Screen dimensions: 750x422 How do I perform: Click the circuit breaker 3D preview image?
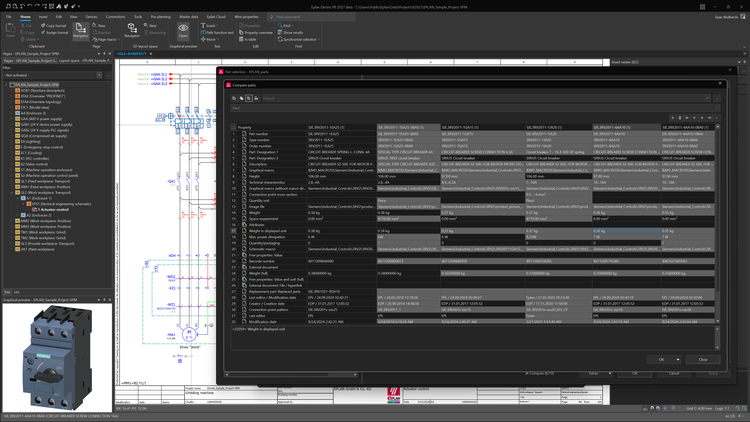click(x=57, y=358)
